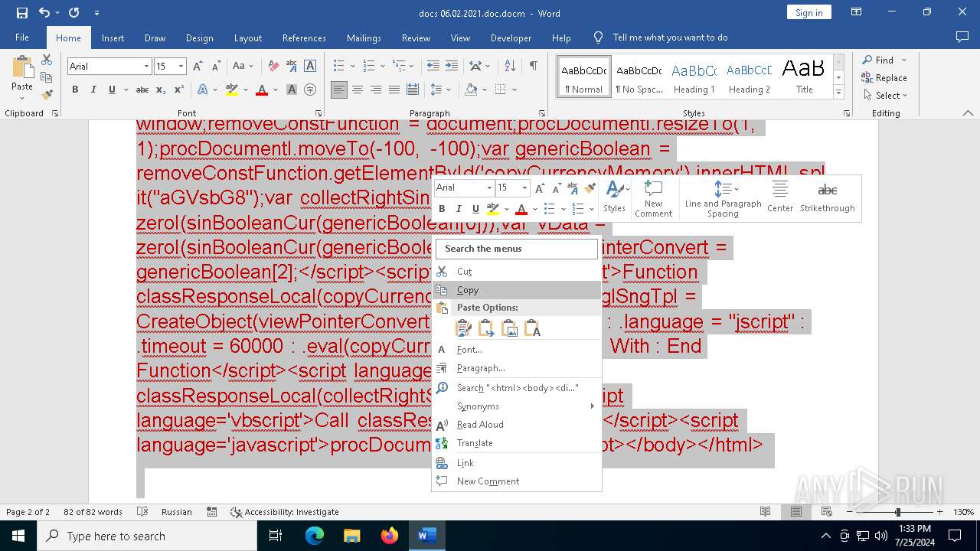Viewport: 980px width, 551px height.
Task: Insert New Comment from mini toolbar
Action: [x=653, y=198]
